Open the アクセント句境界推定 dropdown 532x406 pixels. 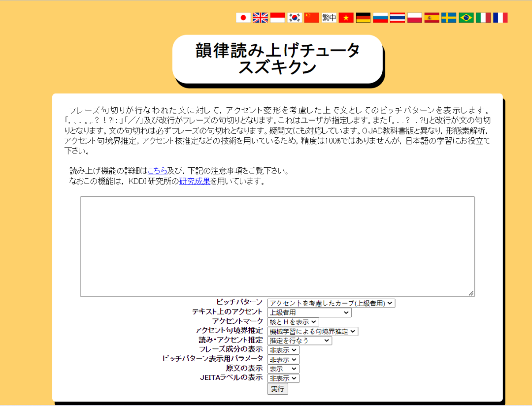pyautogui.click(x=313, y=331)
